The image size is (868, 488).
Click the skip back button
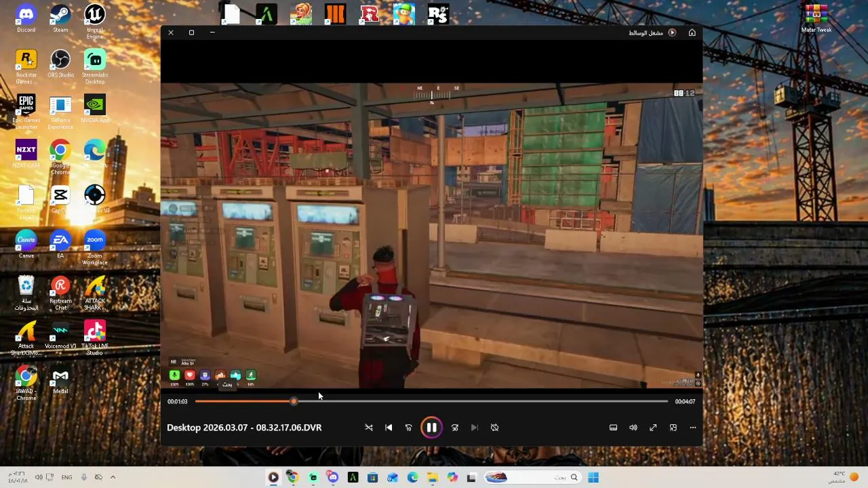409,428
